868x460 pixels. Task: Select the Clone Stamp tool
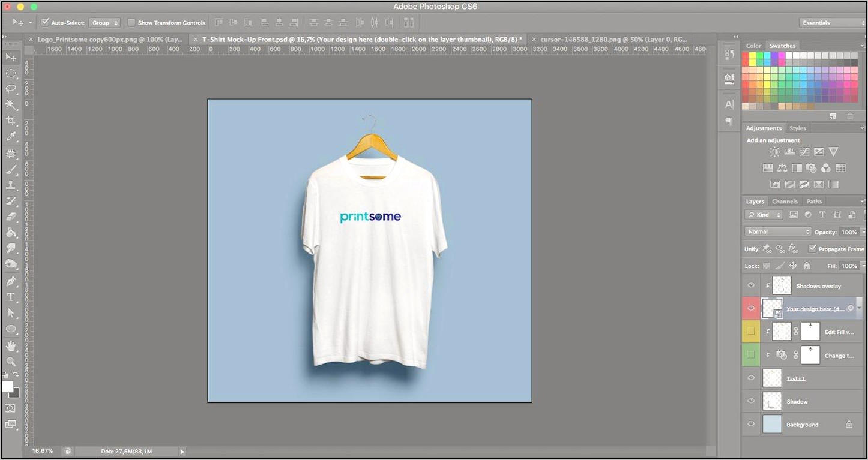[11, 185]
